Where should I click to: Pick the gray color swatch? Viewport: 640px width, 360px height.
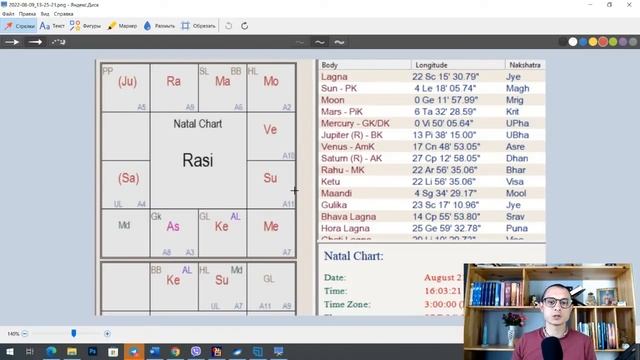click(x=633, y=42)
